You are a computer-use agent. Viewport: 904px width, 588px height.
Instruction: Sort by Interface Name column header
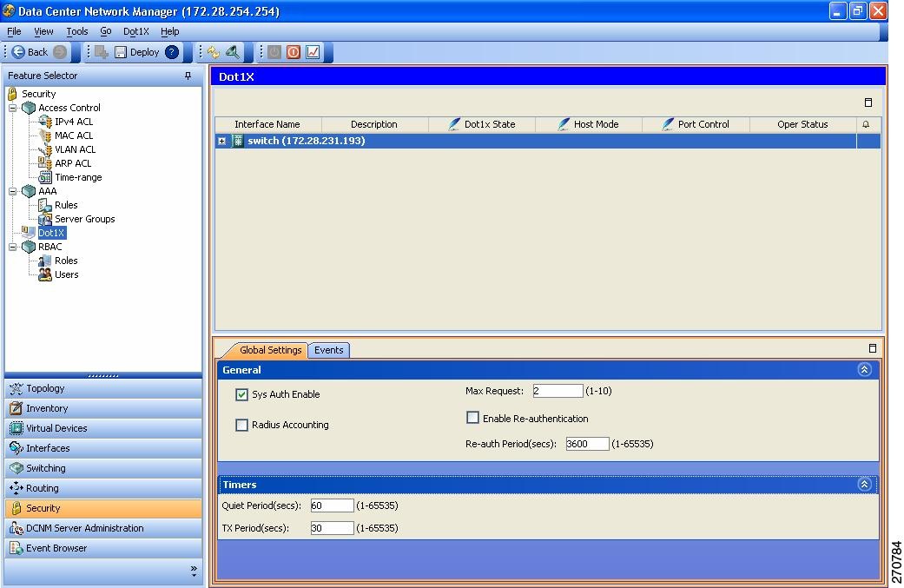click(x=268, y=124)
